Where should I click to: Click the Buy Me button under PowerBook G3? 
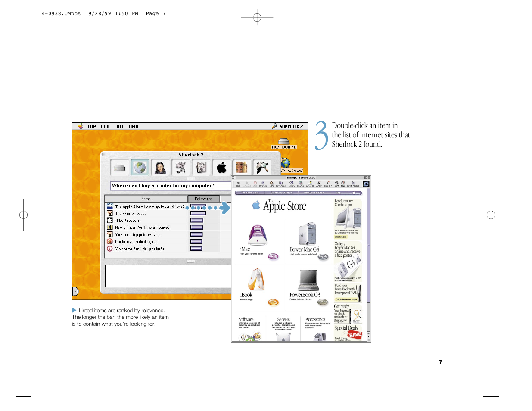click(323, 302)
